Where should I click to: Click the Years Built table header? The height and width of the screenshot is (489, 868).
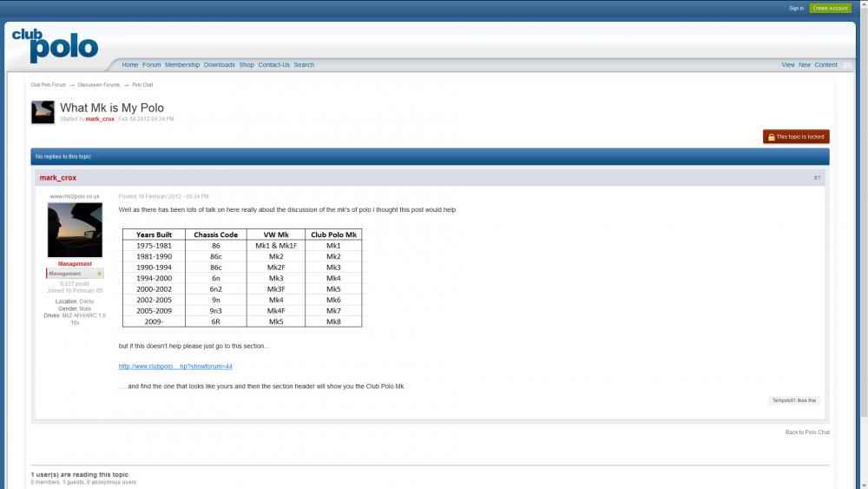coord(154,235)
